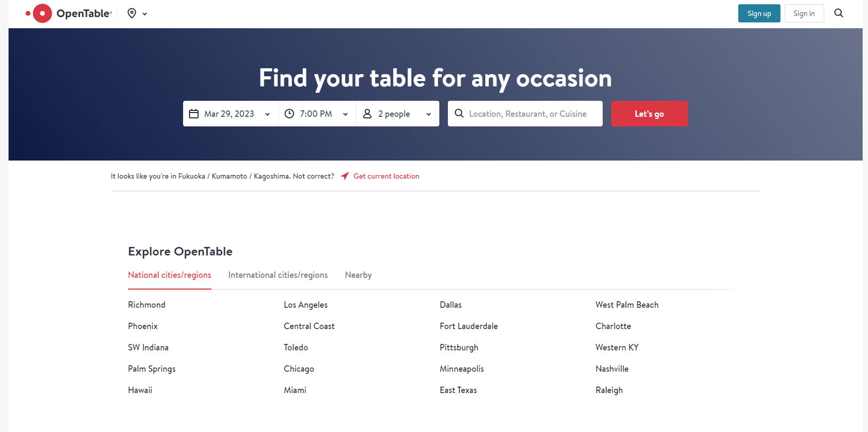Screen dimensions: 868x432
Task: Click the magnifier icon in search field
Action: [x=459, y=113]
